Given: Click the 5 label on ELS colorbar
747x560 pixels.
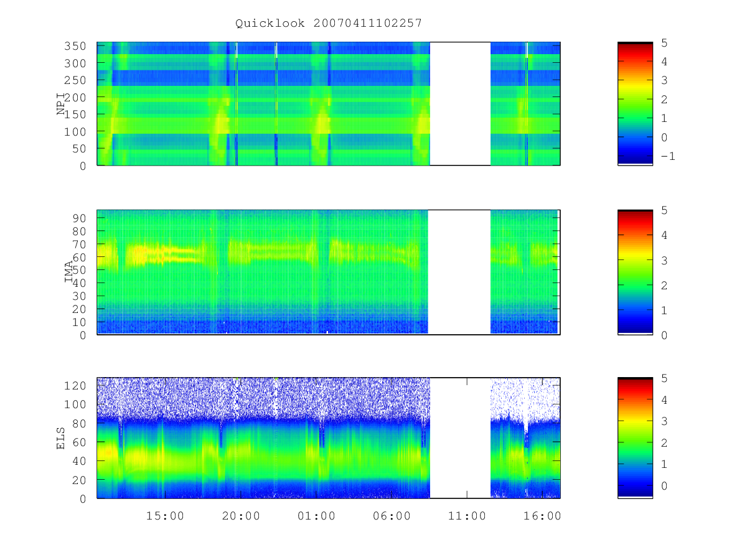Looking at the screenshot, I should click(x=664, y=378).
